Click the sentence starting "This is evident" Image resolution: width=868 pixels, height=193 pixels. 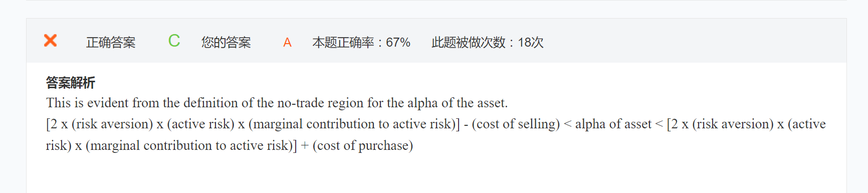coord(277,103)
